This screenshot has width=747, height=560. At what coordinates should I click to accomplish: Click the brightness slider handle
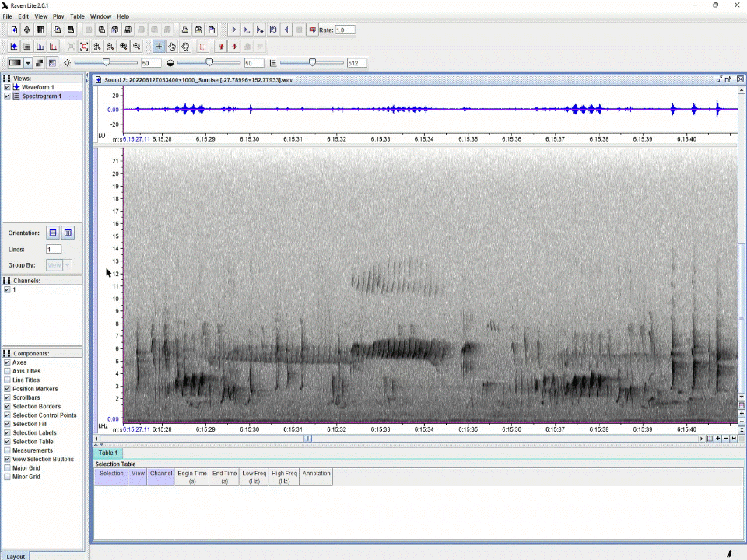click(107, 62)
